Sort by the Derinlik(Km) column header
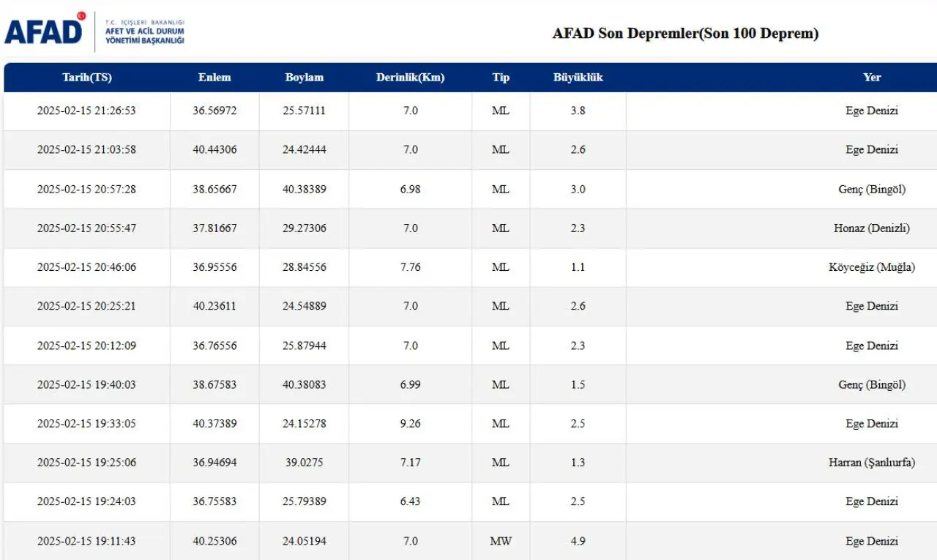Image resolution: width=937 pixels, height=560 pixels. (x=410, y=78)
